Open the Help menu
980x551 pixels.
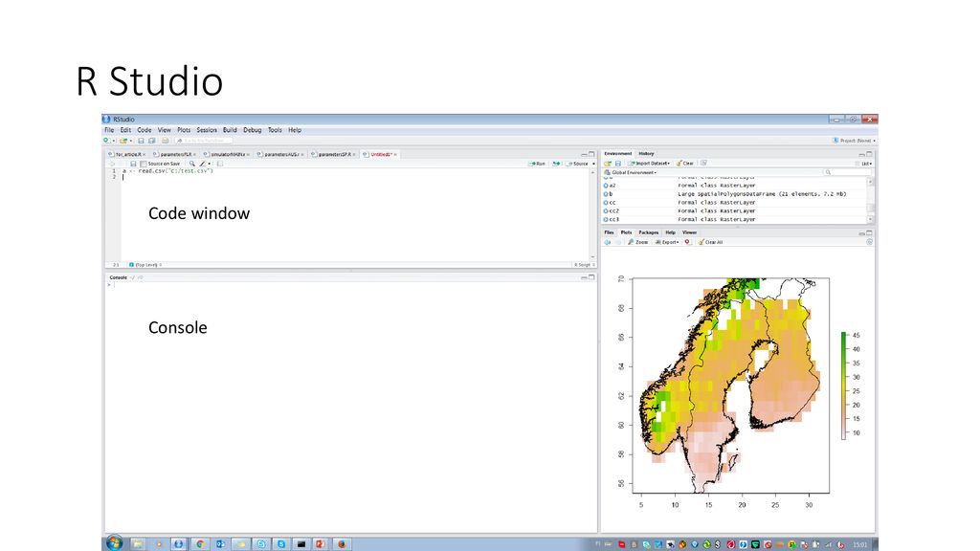click(295, 130)
